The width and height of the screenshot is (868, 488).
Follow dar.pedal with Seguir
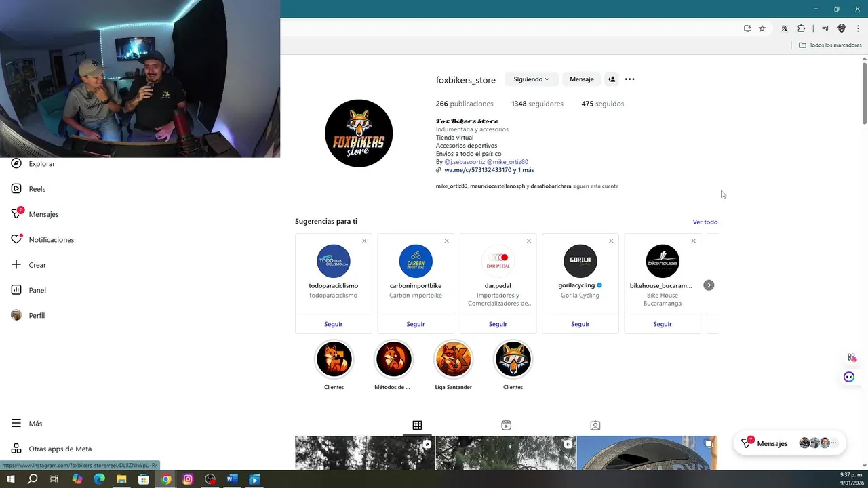pyautogui.click(x=498, y=324)
